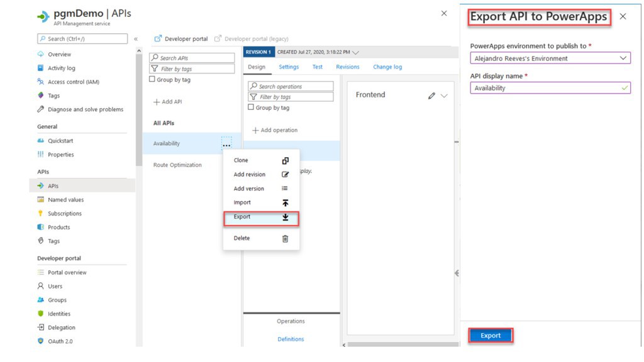Open Diagnose and solve problems
The height and width of the screenshot is (362, 644).
[85, 109]
